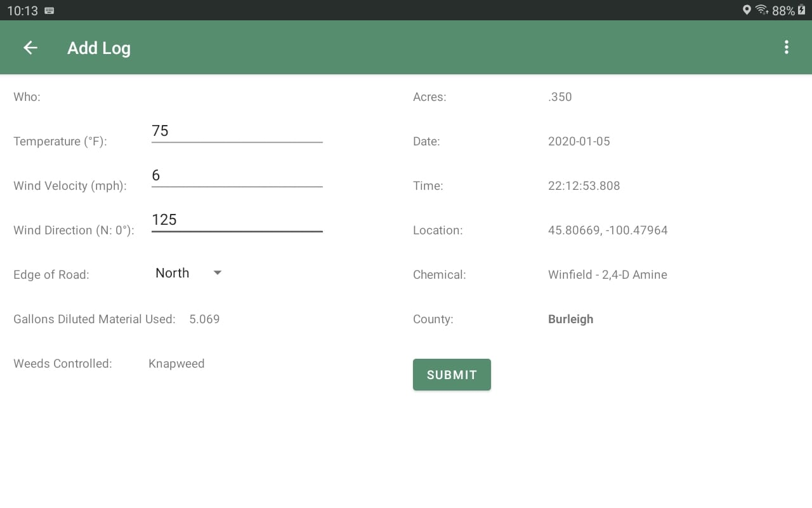Open the Edge of Road dropdown

187,272
